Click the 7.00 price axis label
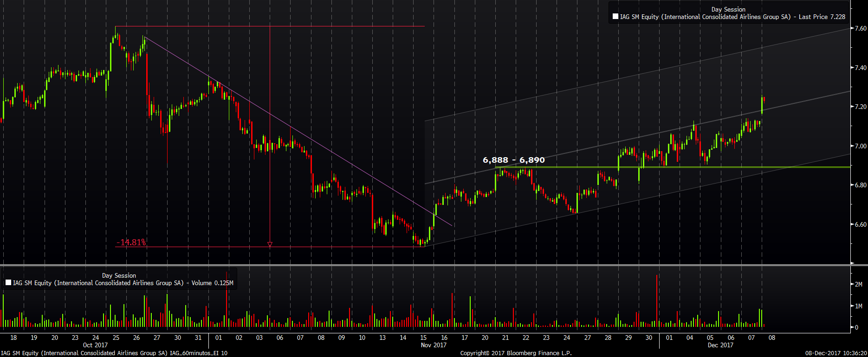Viewport: 868px width, 357px height. click(x=861, y=146)
